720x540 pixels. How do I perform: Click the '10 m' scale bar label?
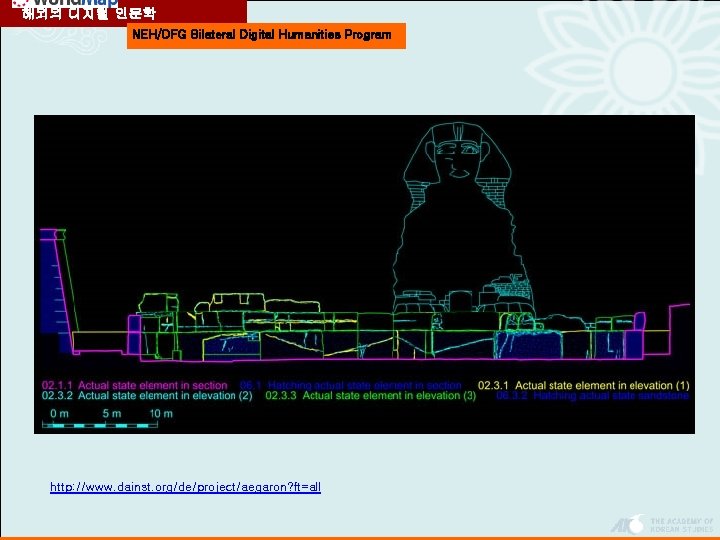[x=161, y=414]
